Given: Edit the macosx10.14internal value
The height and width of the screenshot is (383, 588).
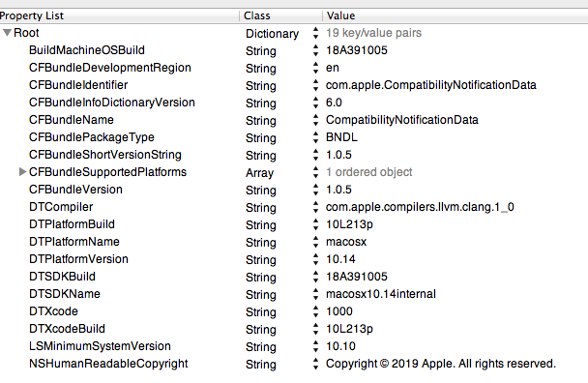Looking at the screenshot, I should (x=381, y=294).
